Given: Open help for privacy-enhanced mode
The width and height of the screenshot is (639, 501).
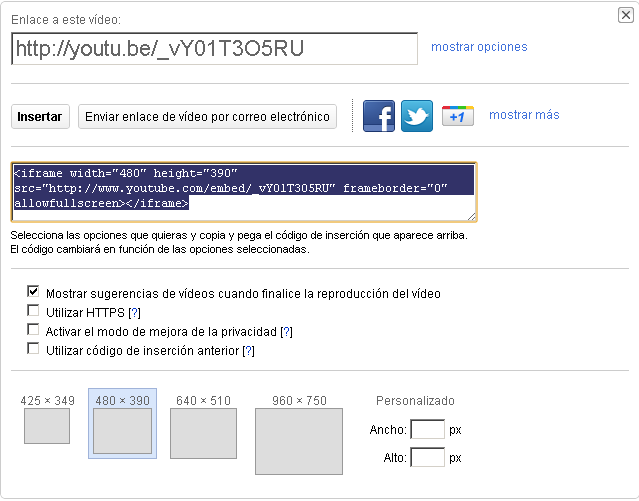Looking at the screenshot, I should point(286,332).
